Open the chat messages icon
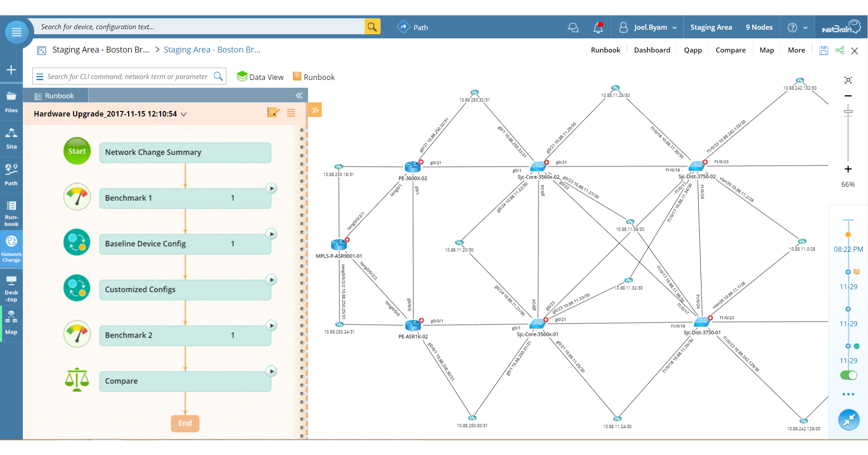 [573, 27]
